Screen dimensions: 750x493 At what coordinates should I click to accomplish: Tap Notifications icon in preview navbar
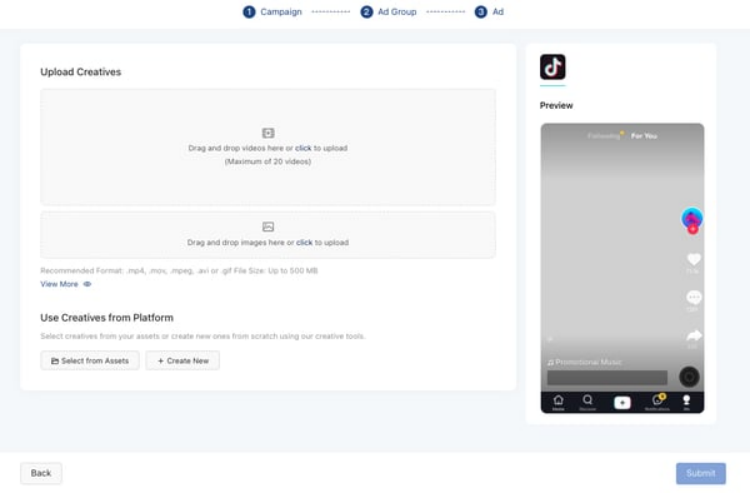point(657,402)
